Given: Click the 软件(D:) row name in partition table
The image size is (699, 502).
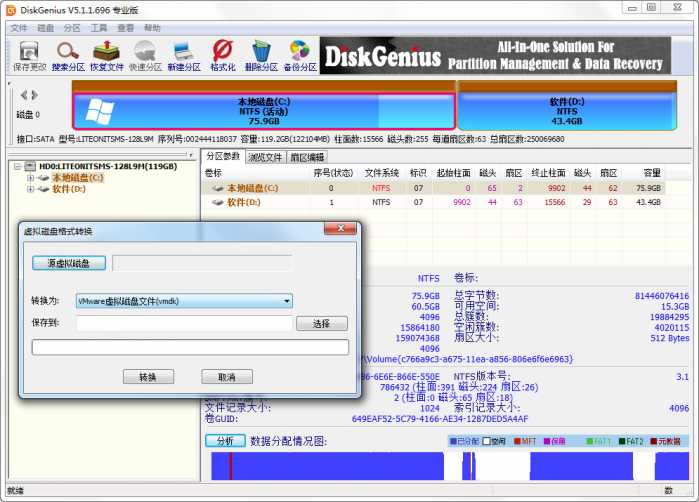Looking at the screenshot, I should (244, 202).
